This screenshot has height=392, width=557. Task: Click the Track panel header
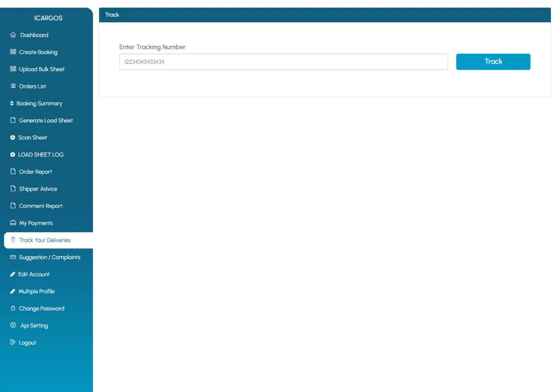click(325, 15)
